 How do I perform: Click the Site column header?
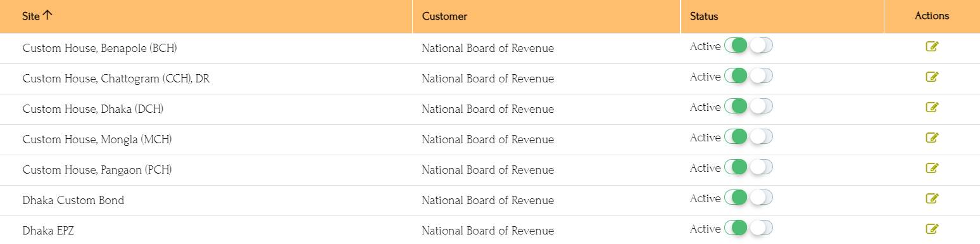30,16
